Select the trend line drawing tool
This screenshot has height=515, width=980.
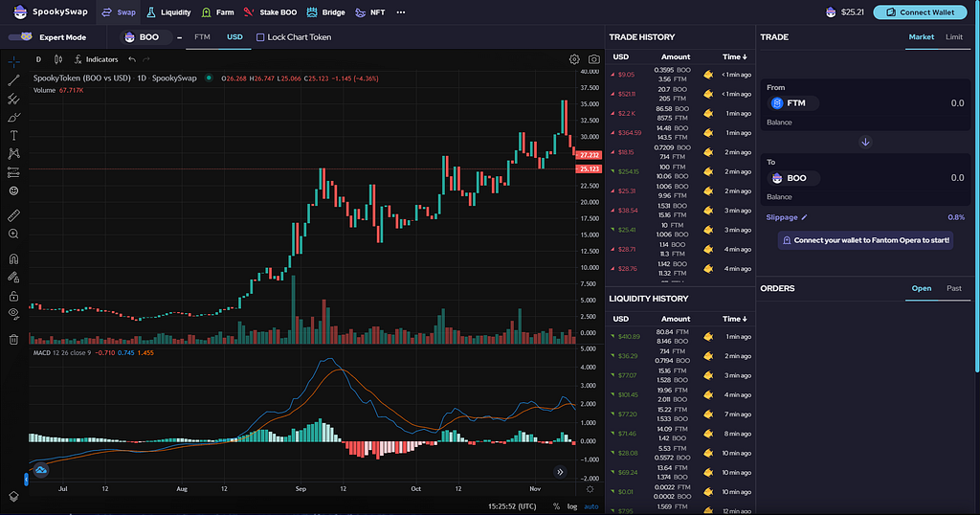point(13,80)
